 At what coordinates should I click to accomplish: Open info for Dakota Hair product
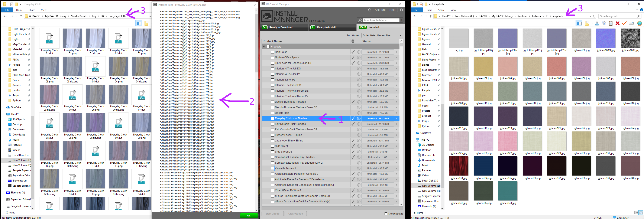(359, 113)
